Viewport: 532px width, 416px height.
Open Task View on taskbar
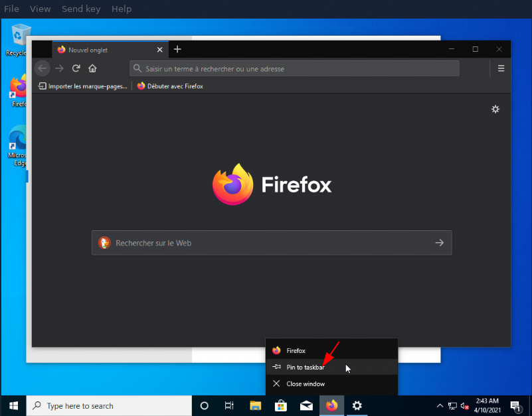229,405
